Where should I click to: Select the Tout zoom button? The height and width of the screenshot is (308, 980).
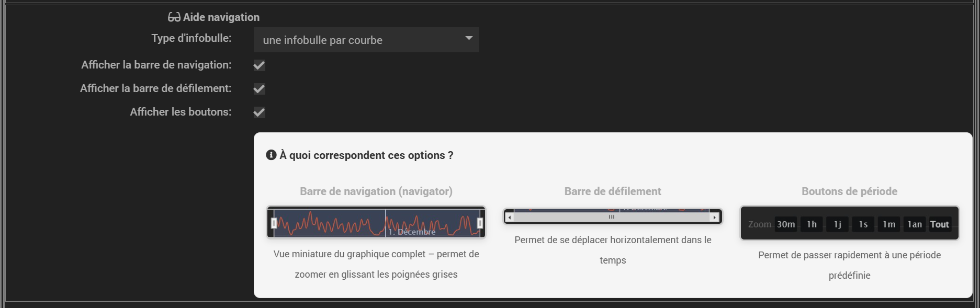pos(939,224)
